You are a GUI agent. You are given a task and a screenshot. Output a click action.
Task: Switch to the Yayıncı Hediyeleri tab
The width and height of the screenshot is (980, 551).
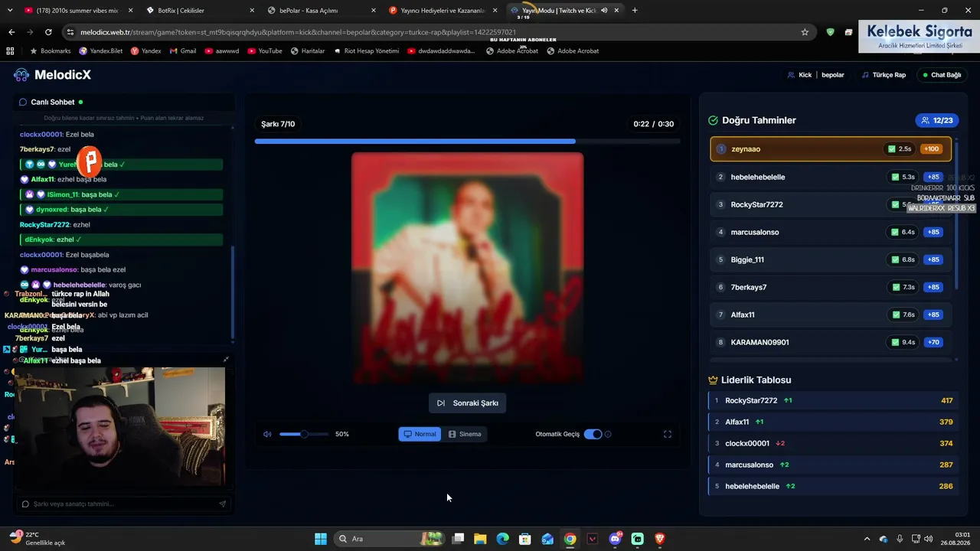[x=443, y=11]
